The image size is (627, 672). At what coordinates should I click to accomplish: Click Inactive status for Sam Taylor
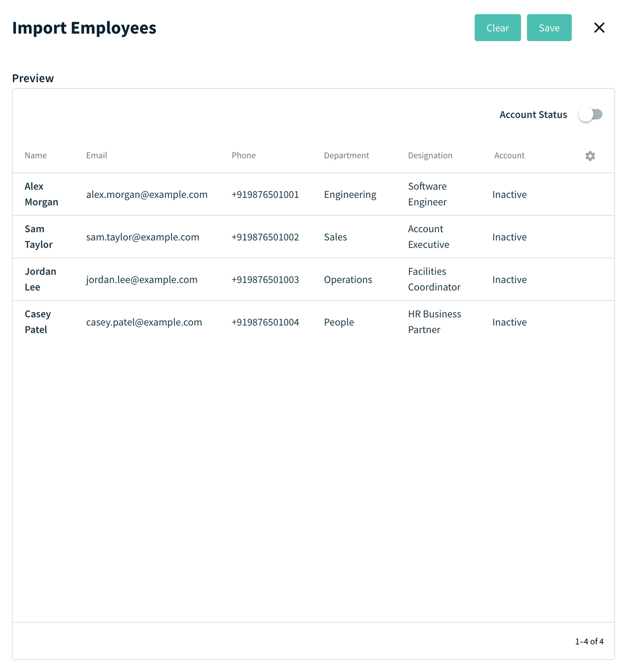pos(509,237)
